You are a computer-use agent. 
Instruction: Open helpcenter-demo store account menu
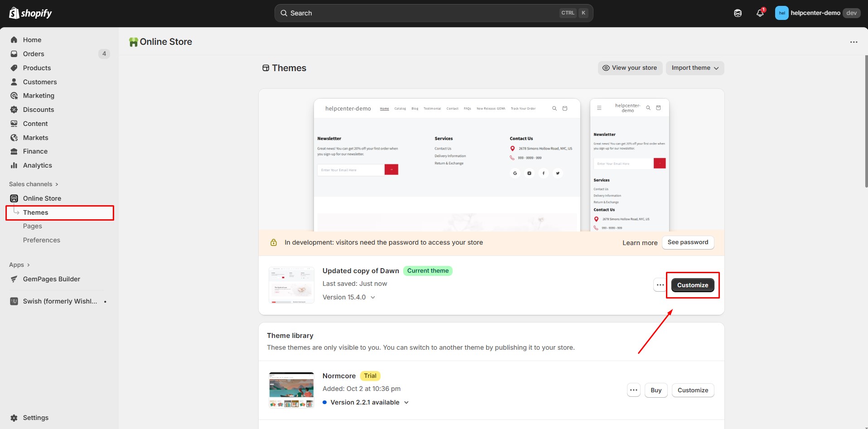(817, 13)
